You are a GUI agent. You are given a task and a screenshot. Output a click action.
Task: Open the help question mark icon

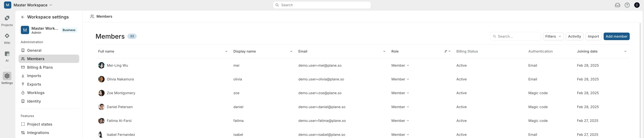point(627,5)
